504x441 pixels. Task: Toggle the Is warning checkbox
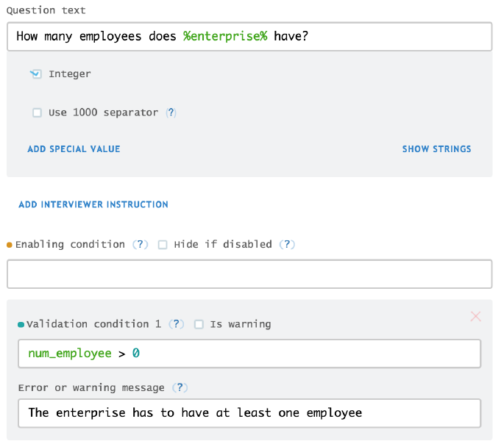coord(199,324)
